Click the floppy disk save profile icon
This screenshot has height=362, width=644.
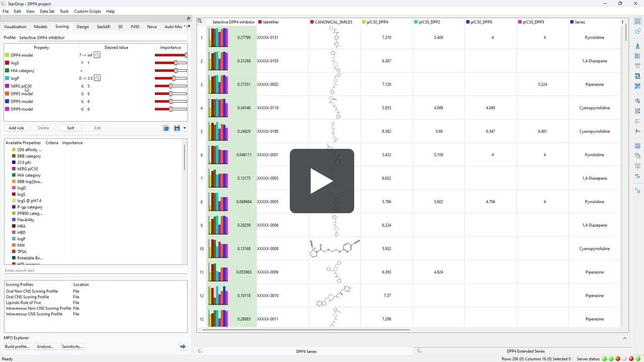click(x=177, y=128)
